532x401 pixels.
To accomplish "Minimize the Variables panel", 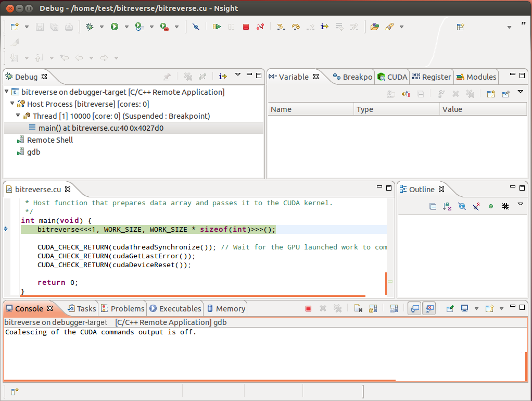I will point(512,73).
